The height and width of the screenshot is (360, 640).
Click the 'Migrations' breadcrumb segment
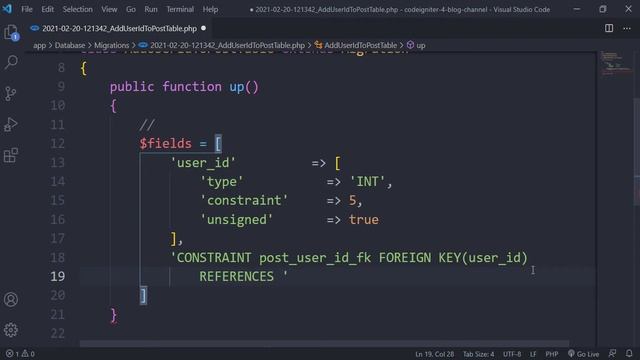(x=111, y=45)
